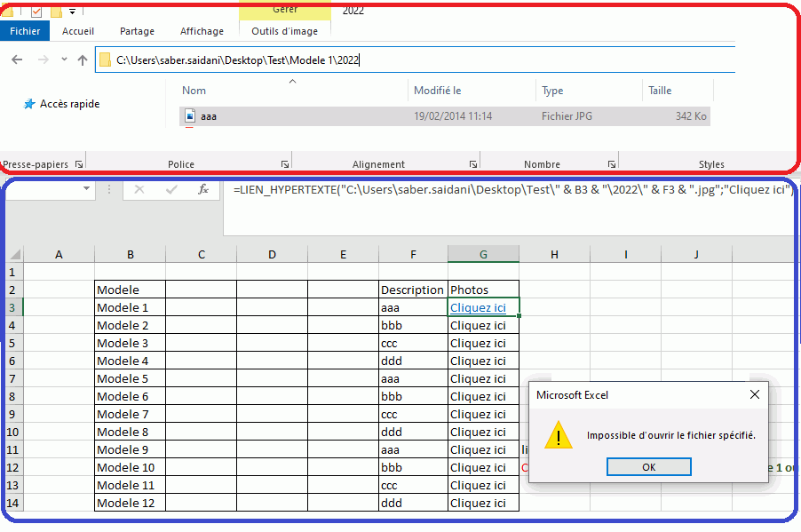Open the Outils d'image tab

(x=284, y=31)
